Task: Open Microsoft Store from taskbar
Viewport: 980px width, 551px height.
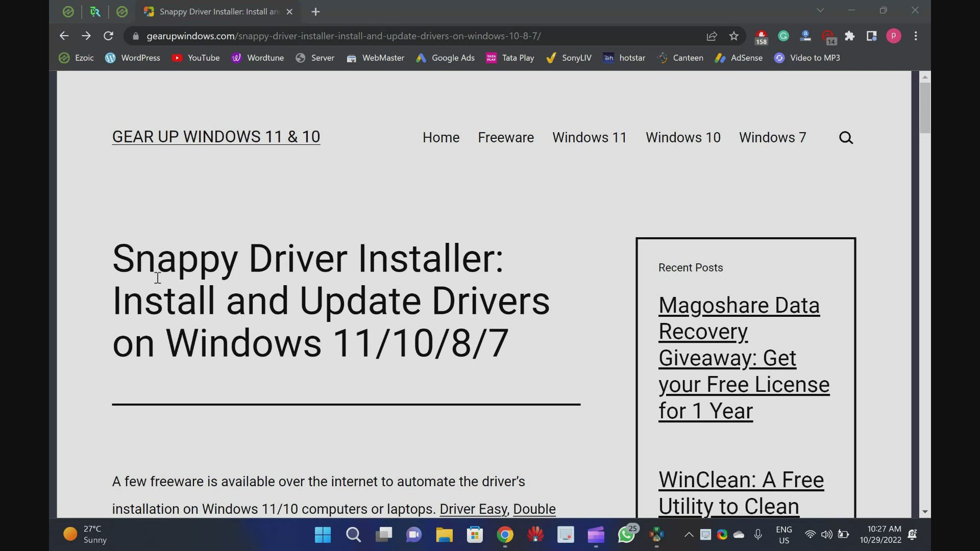Action: (x=475, y=535)
